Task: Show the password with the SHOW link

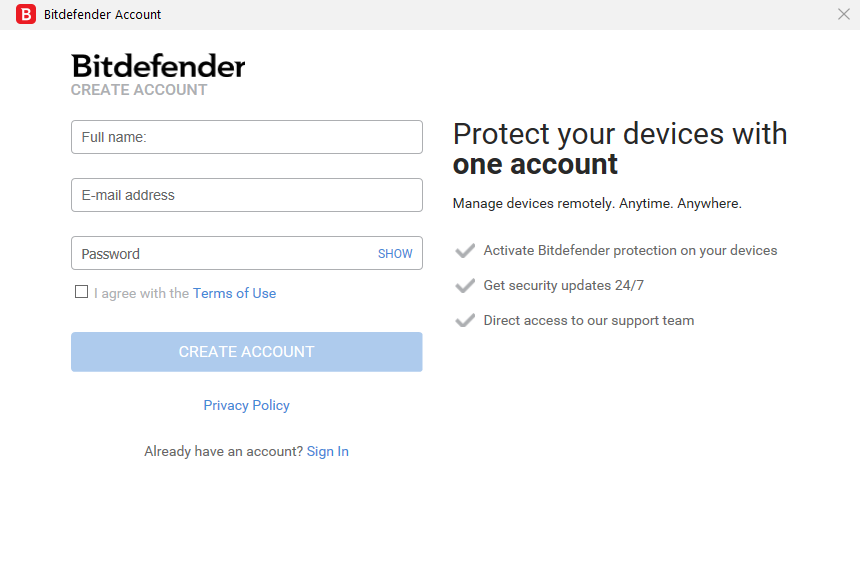Action: [x=395, y=253]
